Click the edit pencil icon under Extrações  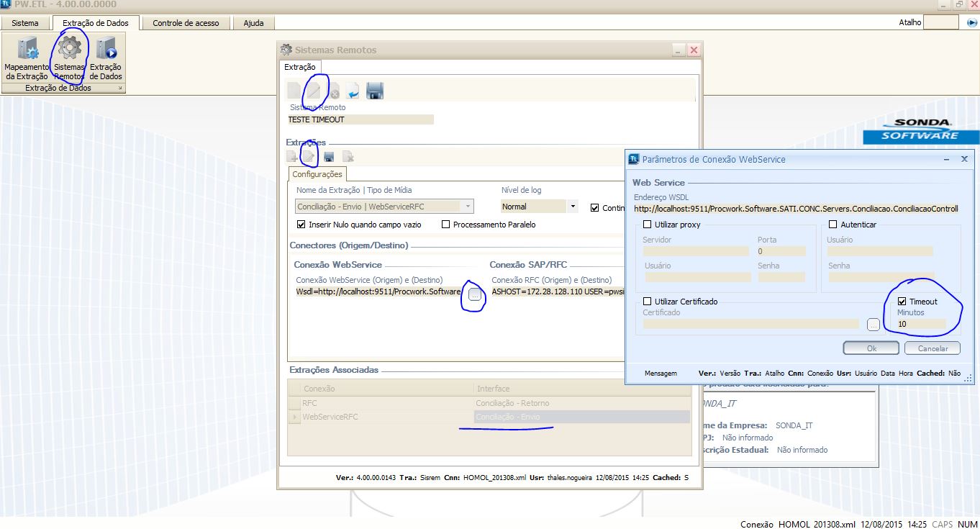[x=309, y=156]
